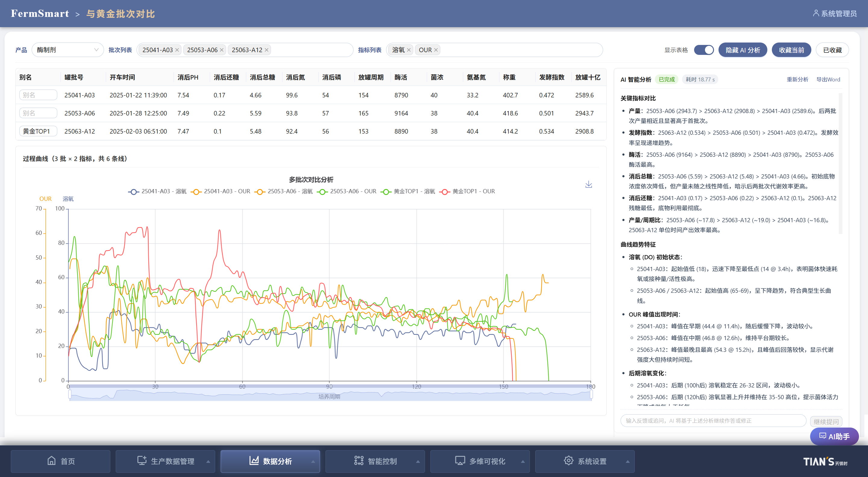The image size is (868, 477).
Task: Expand the 智能控制 menu arrow
Action: pos(418,462)
